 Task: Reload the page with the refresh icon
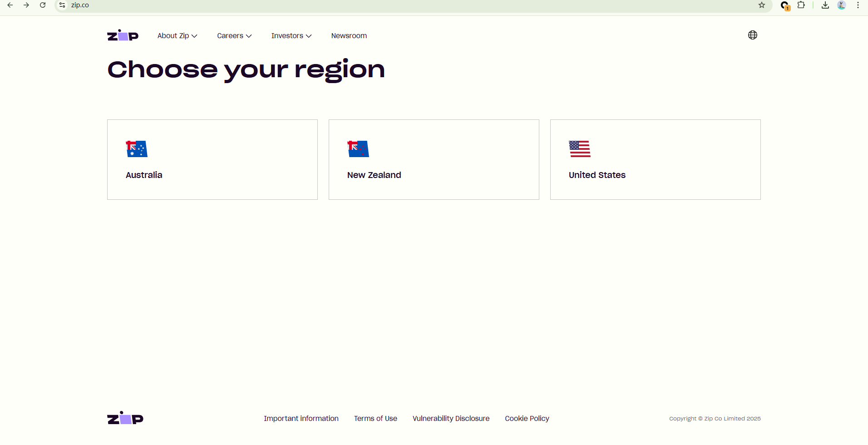click(x=43, y=5)
